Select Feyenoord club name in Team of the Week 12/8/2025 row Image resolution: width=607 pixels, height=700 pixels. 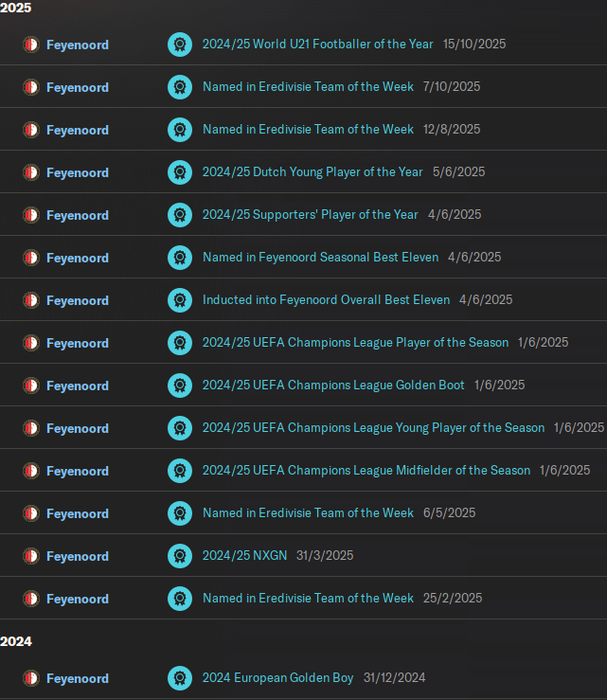(78, 131)
